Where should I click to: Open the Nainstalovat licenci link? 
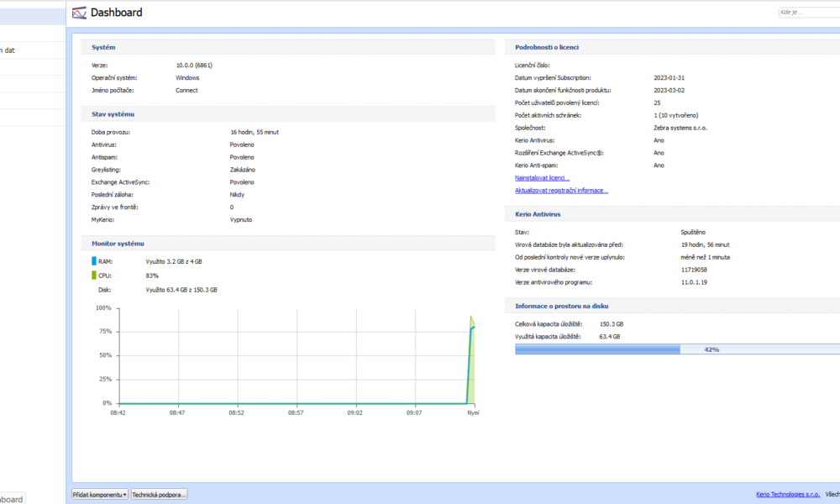click(x=542, y=178)
